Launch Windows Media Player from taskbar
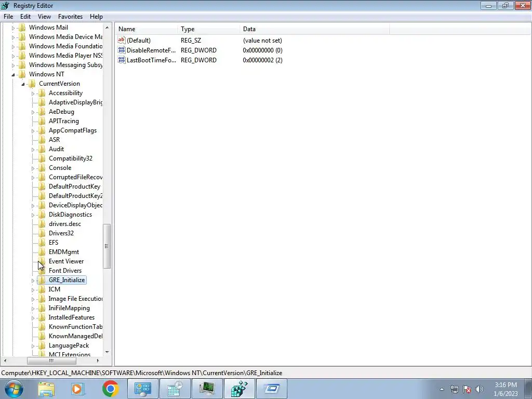Viewport: 532px width, 399px height. pos(78,389)
